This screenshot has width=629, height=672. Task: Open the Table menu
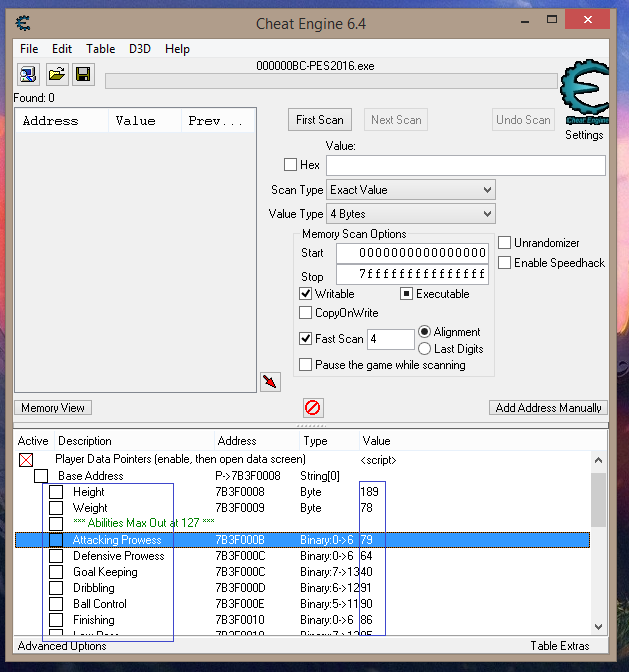(x=100, y=49)
